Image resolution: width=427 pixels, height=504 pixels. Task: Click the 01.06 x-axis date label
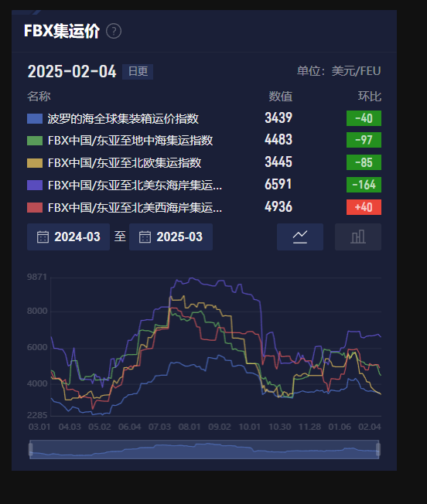[x=340, y=427]
